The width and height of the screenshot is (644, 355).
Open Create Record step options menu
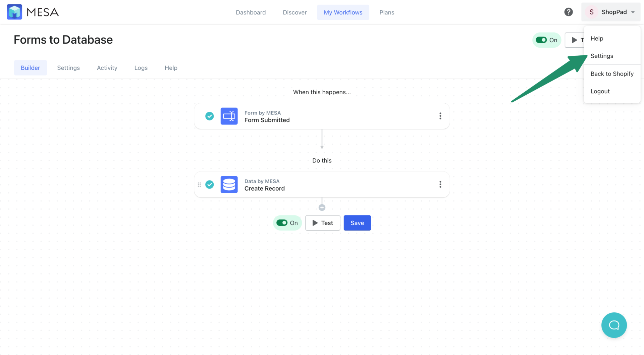click(x=440, y=185)
